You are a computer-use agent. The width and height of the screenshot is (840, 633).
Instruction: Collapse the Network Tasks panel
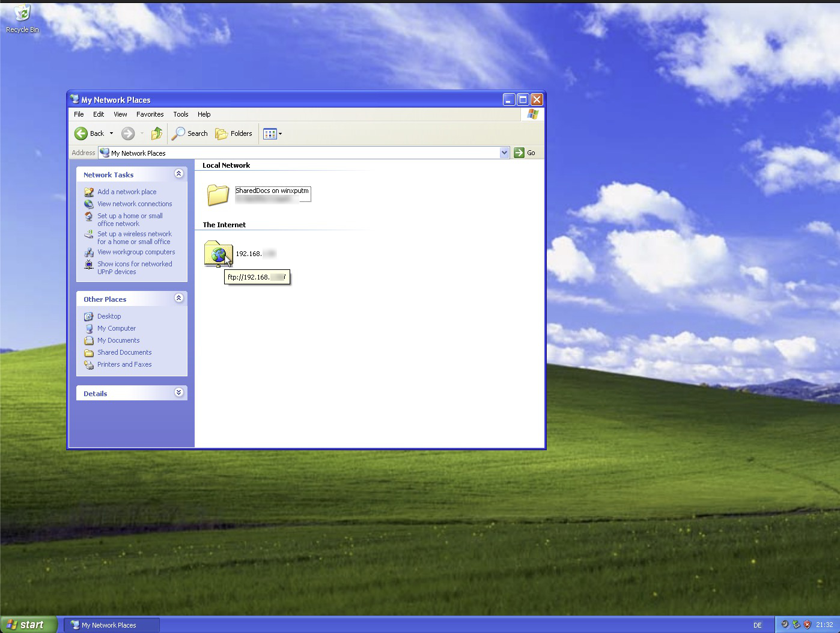[x=178, y=174]
